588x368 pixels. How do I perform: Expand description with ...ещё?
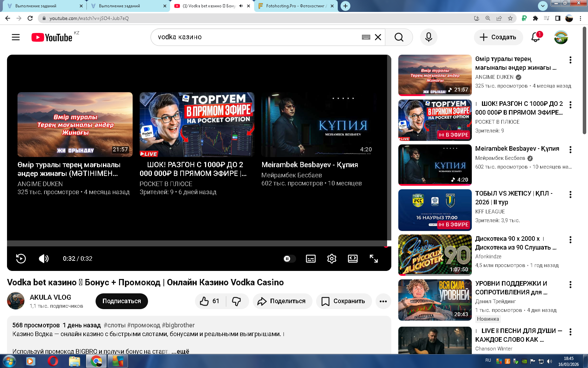(180, 351)
